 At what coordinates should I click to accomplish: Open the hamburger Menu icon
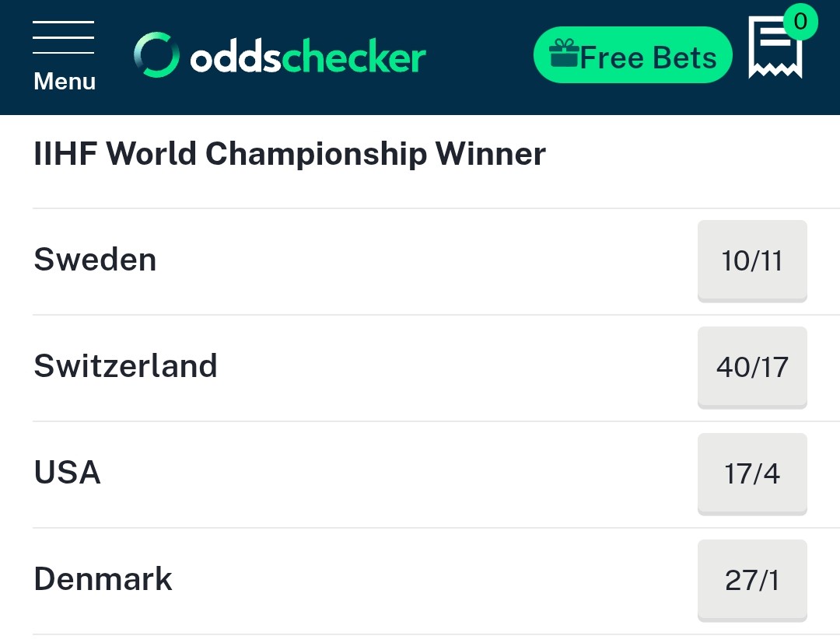pyautogui.click(x=63, y=37)
